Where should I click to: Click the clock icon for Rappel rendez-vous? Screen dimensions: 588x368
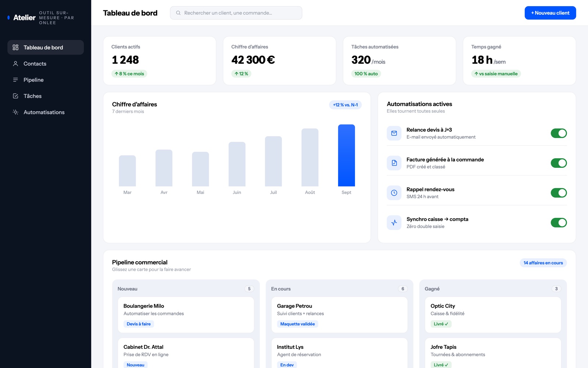point(394,193)
